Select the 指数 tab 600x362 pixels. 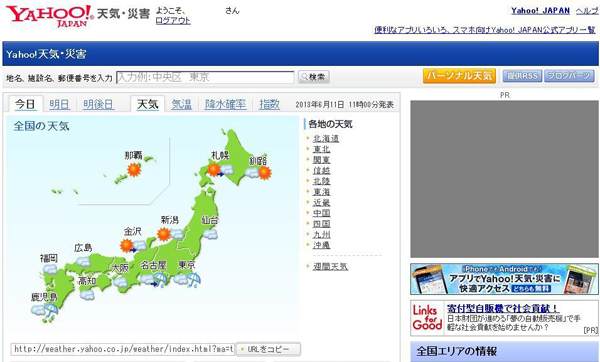pyautogui.click(x=269, y=104)
